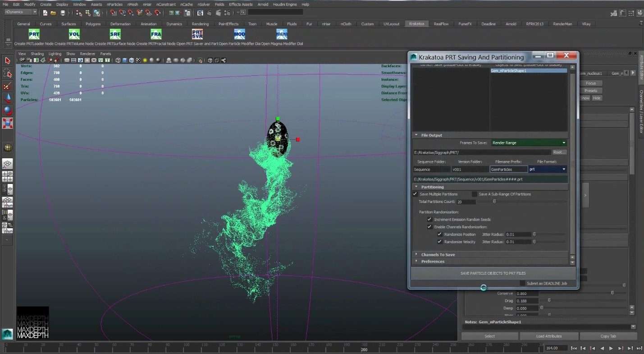This screenshot has height=354, width=644.
Task: Click the Copy Tab button
Action: coord(608,336)
